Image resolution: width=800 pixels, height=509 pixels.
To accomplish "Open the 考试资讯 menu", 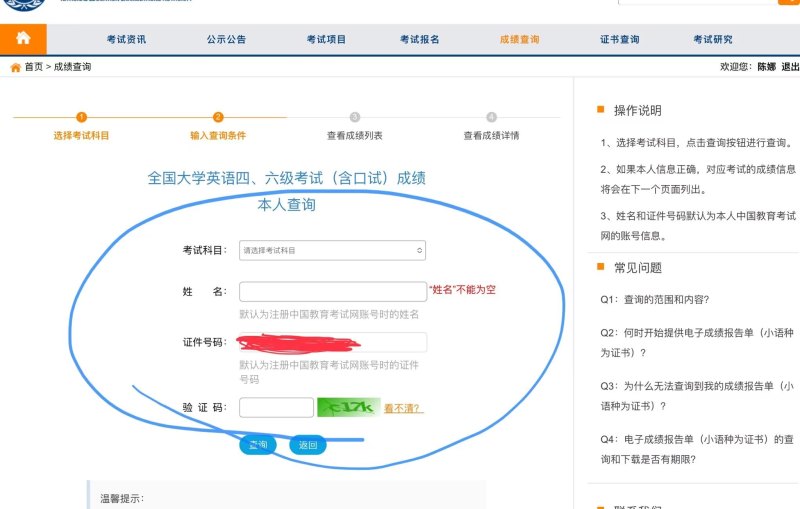I will pos(126,39).
